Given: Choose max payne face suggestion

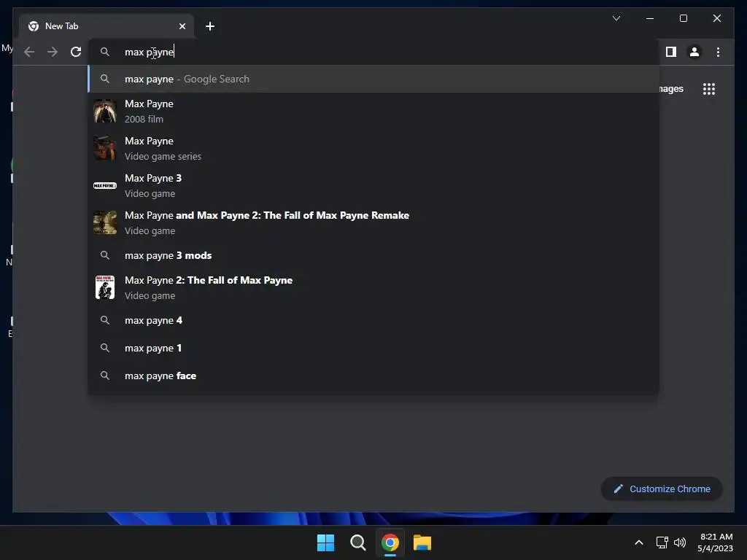Looking at the screenshot, I should point(373,376).
